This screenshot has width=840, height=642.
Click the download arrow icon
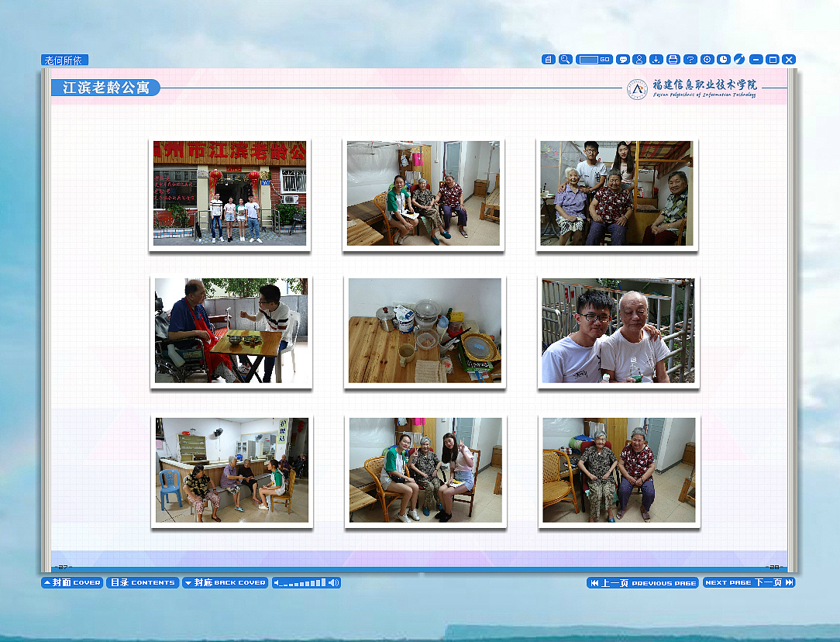click(x=656, y=60)
